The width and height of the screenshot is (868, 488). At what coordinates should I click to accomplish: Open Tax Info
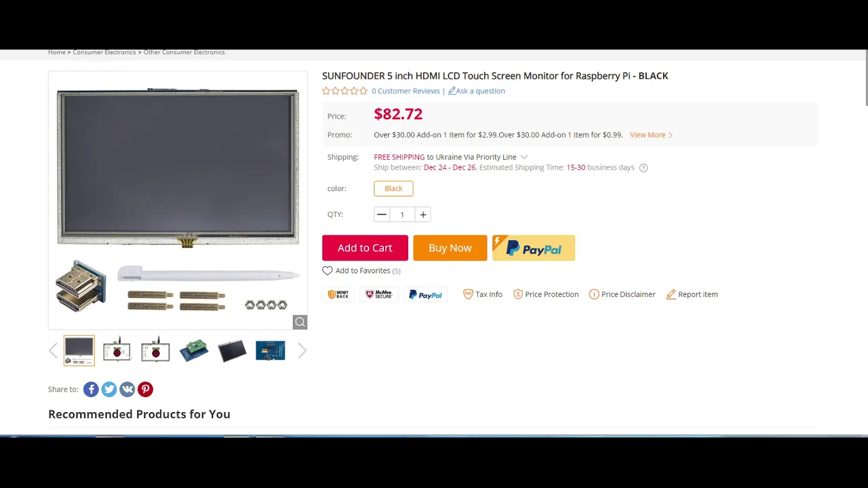click(x=483, y=294)
